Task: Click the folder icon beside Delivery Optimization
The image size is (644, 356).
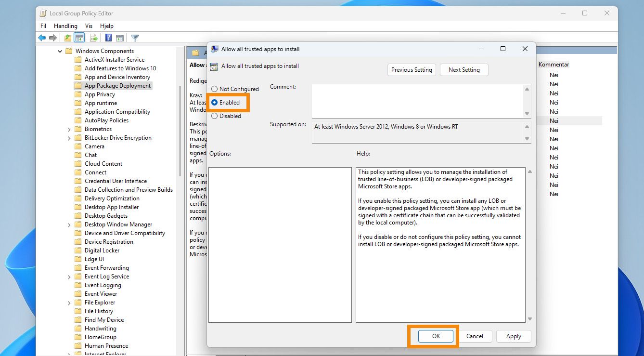Action: pyautogui.click(x=78, y=198)
